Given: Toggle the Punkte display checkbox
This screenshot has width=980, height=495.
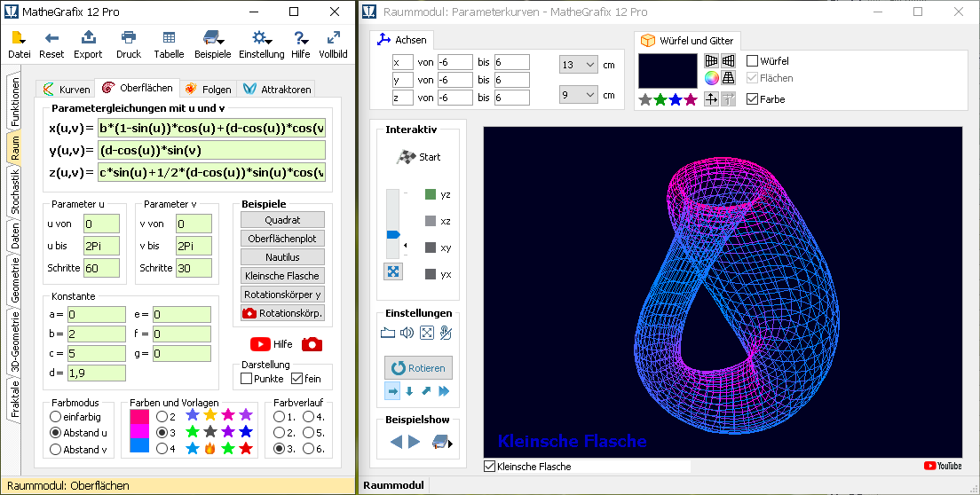Looking at the screenshot, I should click(x=247, y=379).
